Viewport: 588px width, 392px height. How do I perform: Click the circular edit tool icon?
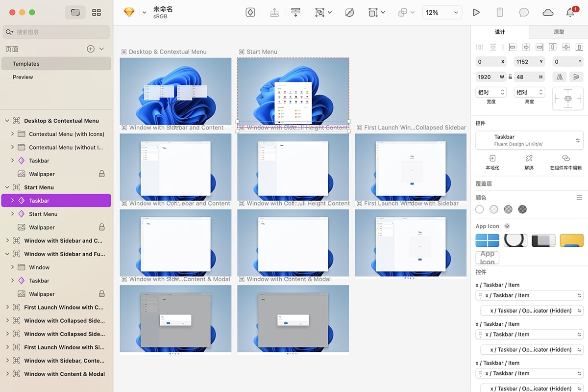[349, 13]
